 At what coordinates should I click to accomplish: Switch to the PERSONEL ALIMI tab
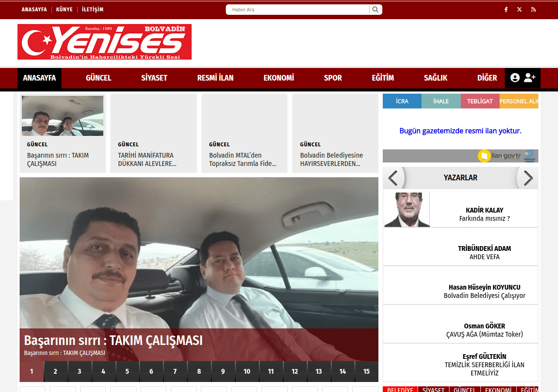[x=519, y=101]
